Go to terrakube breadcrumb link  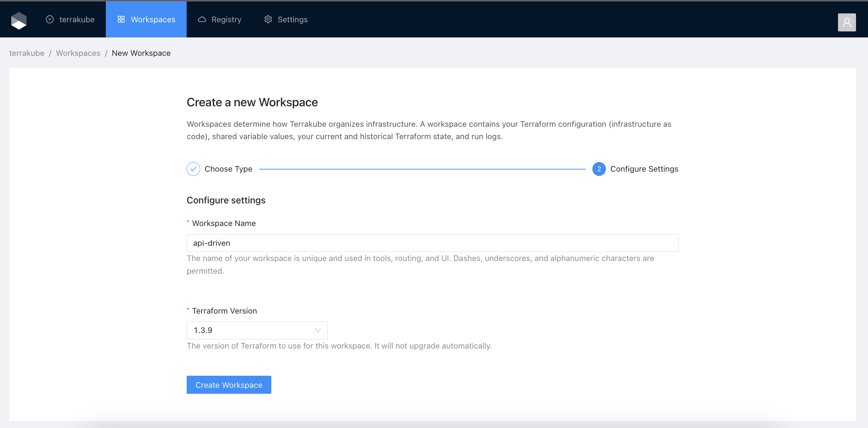pyautogui.click(x=27, y=53)
